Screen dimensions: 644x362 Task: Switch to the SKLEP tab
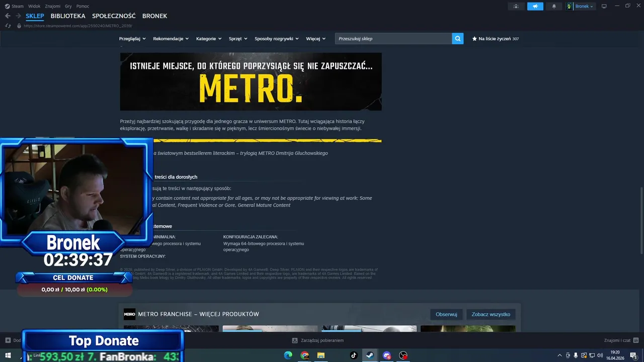35,16
